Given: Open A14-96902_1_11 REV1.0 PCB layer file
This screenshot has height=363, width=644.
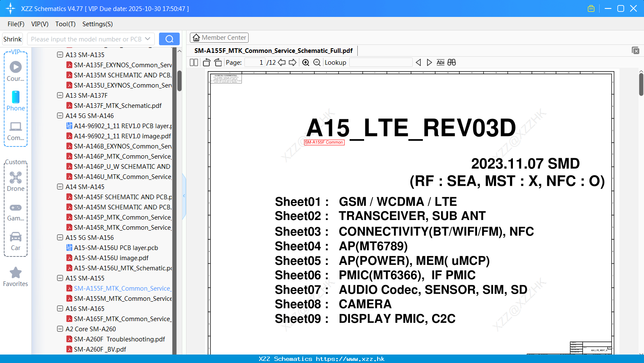Looking at the screenshot, I should (x=119, y=126).
